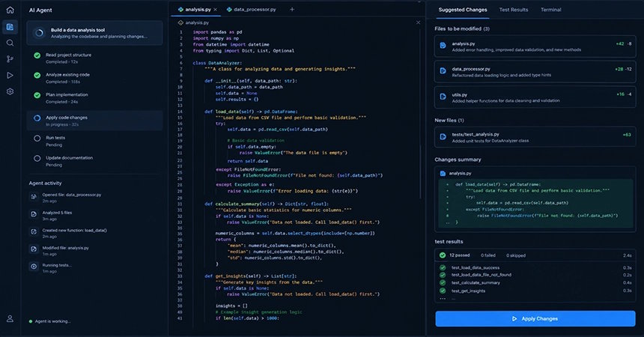The image size is (644, 337).
Task: Click the AI Agent panel title
Action: click(x=40, y=10)
